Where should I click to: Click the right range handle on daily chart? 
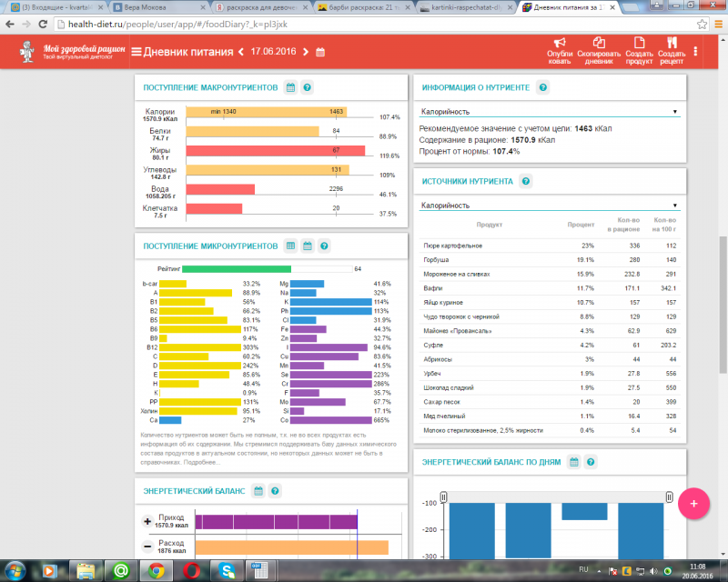click(669, 497)
